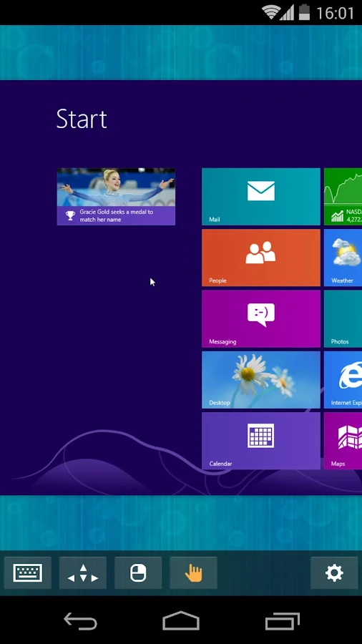The image size is (362, 644).
Task: Open the Calendar tile
Action: coord(261,441)
